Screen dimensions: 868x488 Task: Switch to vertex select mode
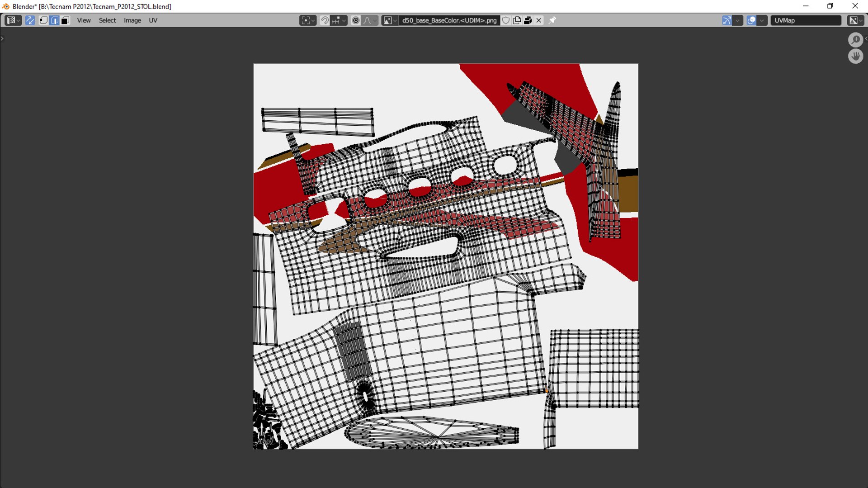[x=43, y=20]
